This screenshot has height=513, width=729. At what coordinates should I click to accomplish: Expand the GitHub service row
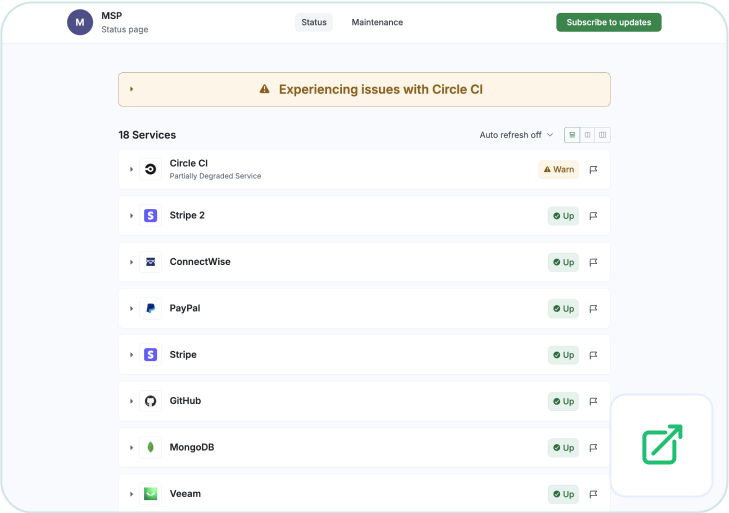tap(132, 401)
